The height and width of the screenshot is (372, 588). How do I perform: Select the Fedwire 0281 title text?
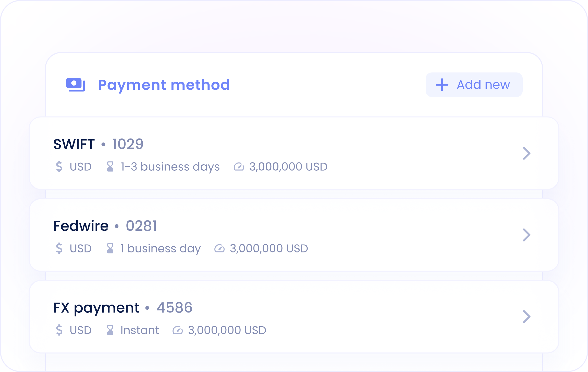(x=105, y=226)
